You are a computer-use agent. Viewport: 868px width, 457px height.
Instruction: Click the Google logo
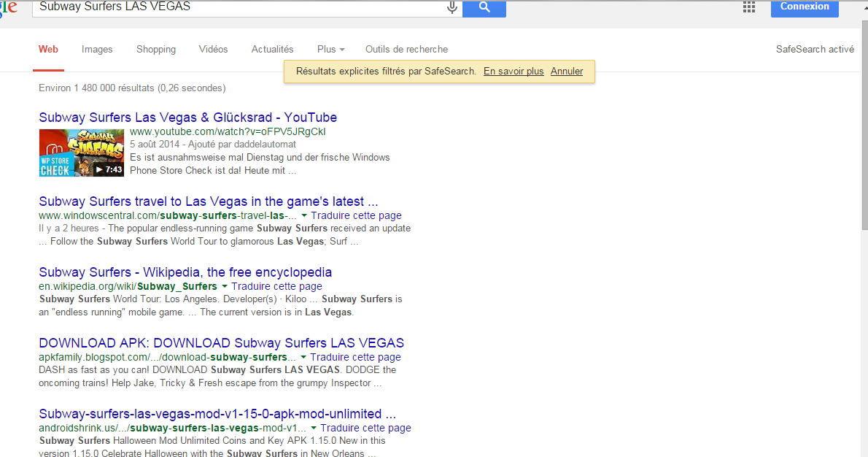pyautogui.click(x=9, y=8)
